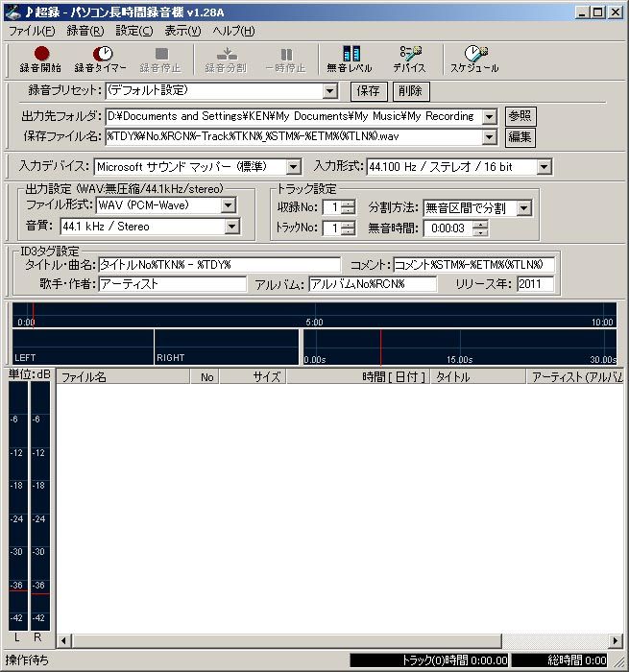Image resolution: width=629 pixels, height=672 pixels.
Task: Open the 表示(V) menu
Action: click(183, 31)
